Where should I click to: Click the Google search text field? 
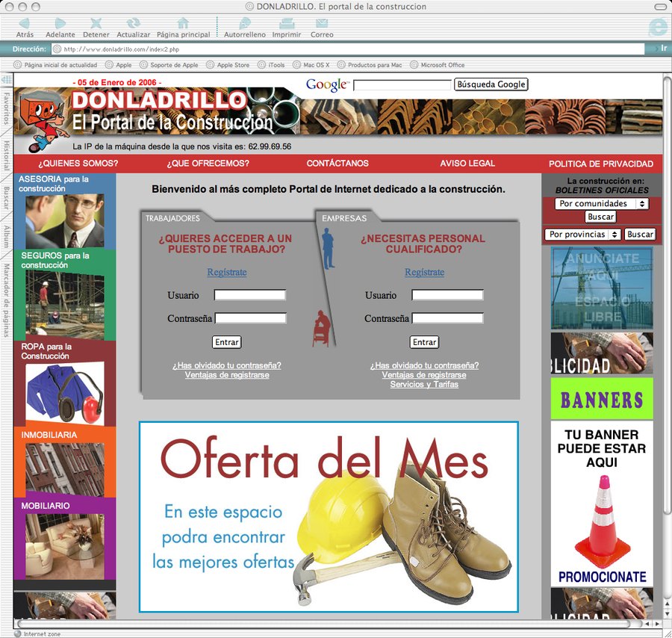(x=402, y=84)
